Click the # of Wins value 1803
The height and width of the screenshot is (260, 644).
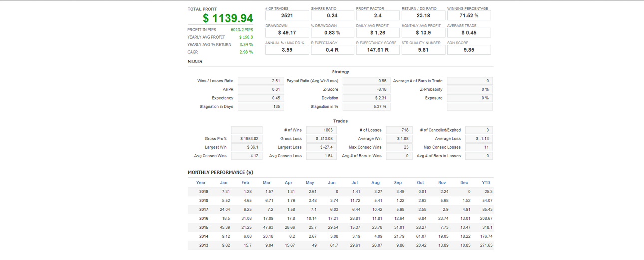point(321,130)
